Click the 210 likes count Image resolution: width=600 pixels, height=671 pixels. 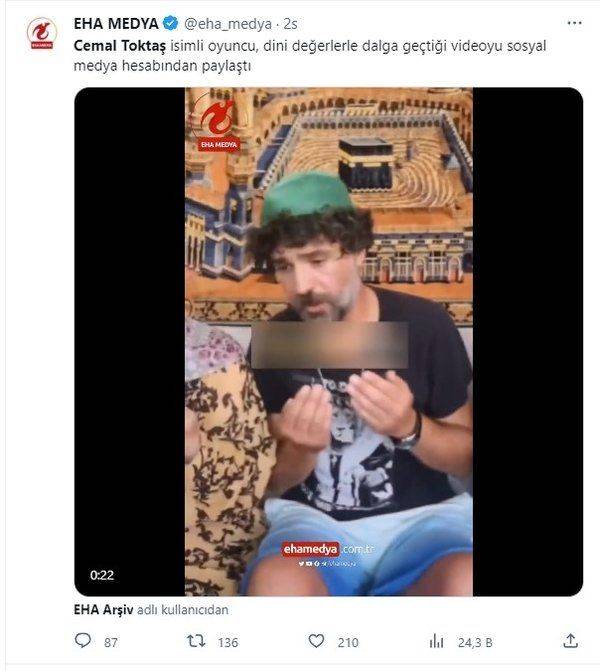click(x=348, y=643)
